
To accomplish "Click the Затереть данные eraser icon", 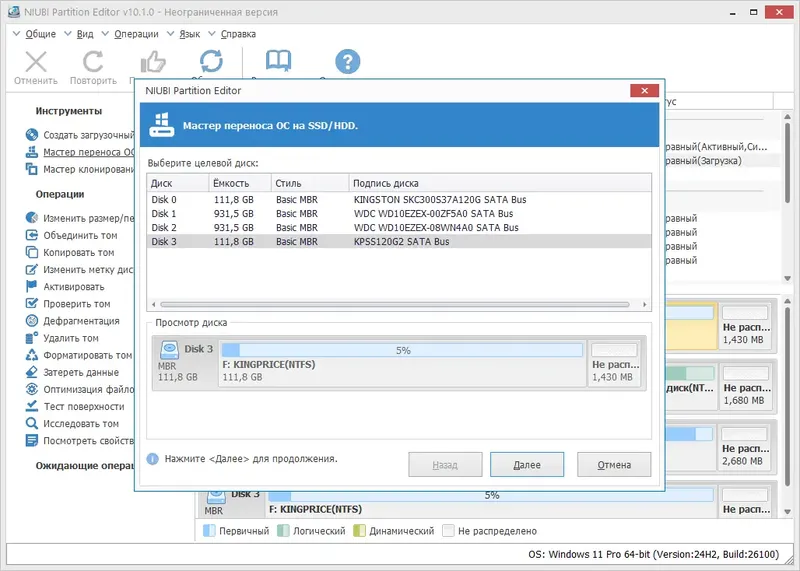I will [x=32, y=372].
